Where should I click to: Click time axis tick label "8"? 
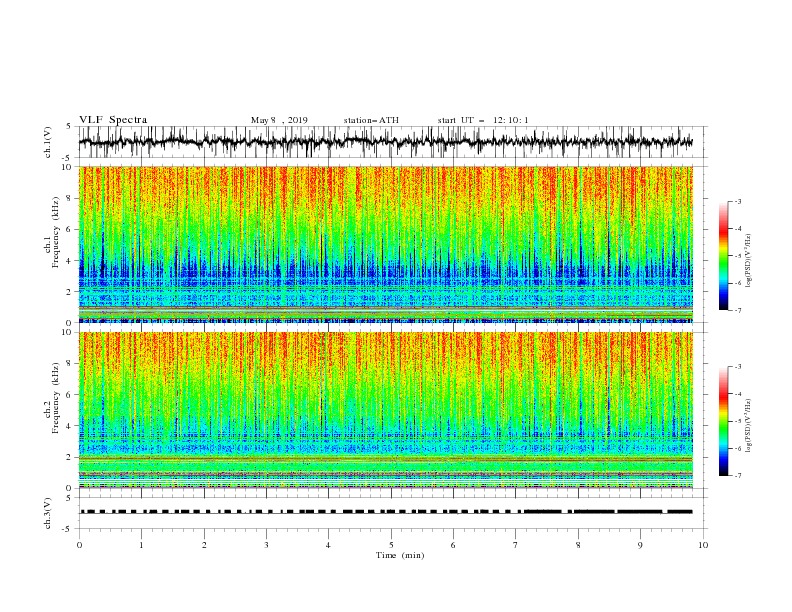click(x=578, y=545)
